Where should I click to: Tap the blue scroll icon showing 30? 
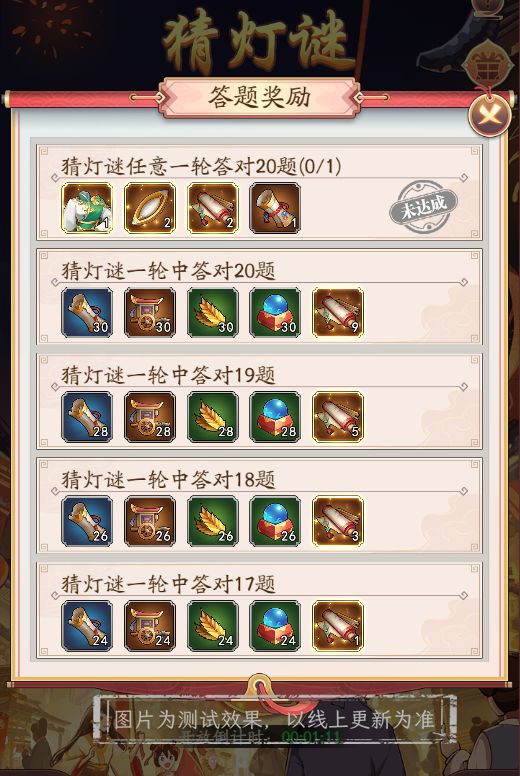click(87, 313)
